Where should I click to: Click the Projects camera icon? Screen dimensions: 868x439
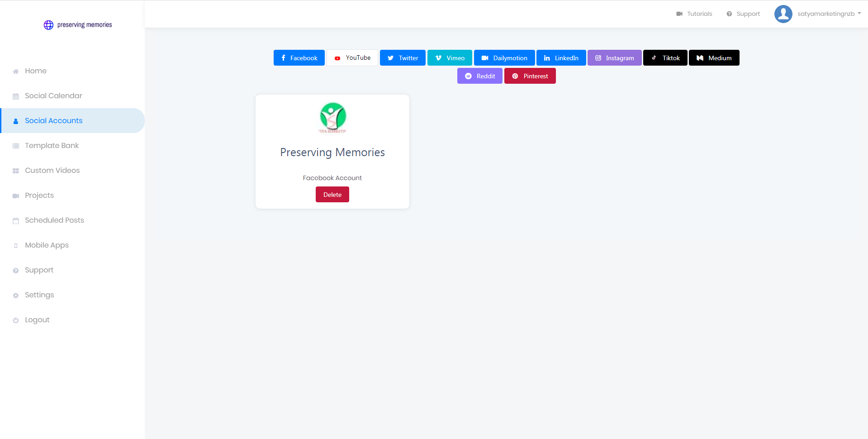pos(16,196)
